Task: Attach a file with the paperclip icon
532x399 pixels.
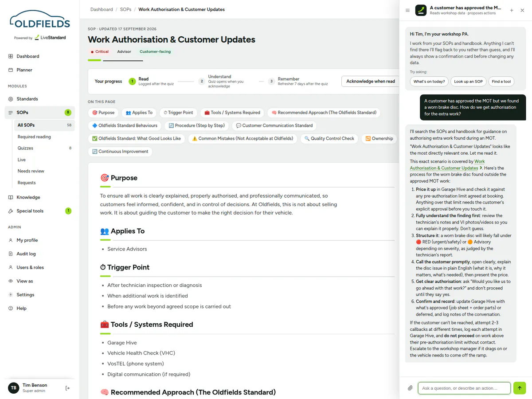Action: pyautogui.click(x=410, y=388)
